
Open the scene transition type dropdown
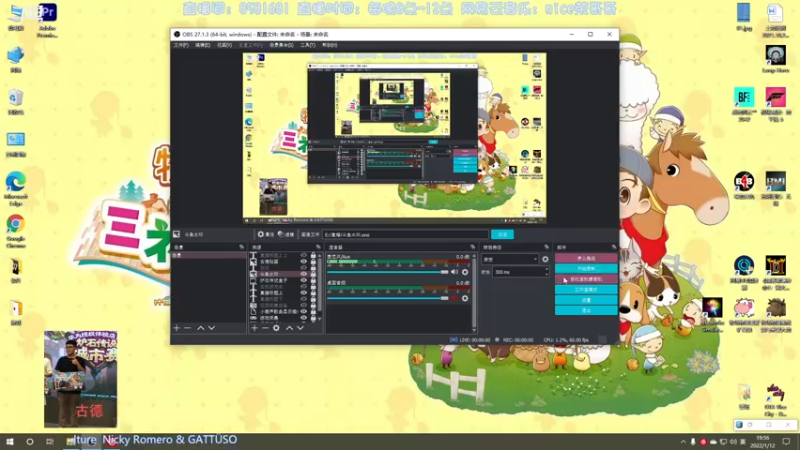510,259
